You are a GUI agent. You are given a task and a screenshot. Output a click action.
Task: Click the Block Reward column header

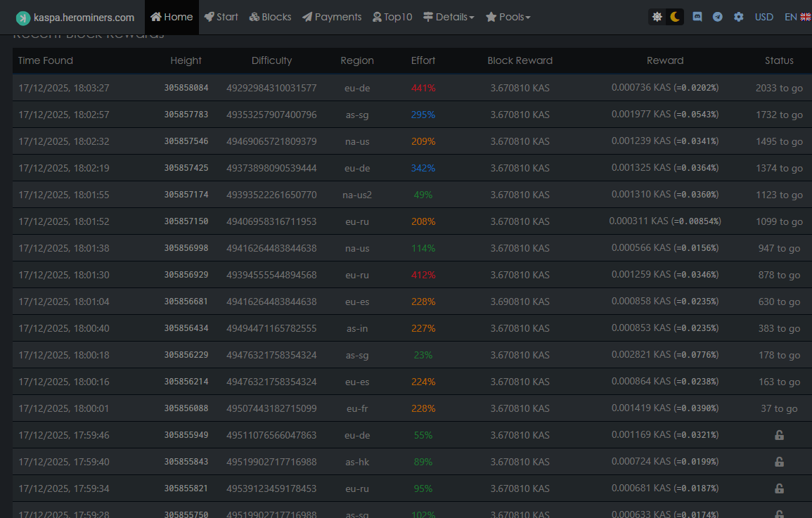(520, 60)
